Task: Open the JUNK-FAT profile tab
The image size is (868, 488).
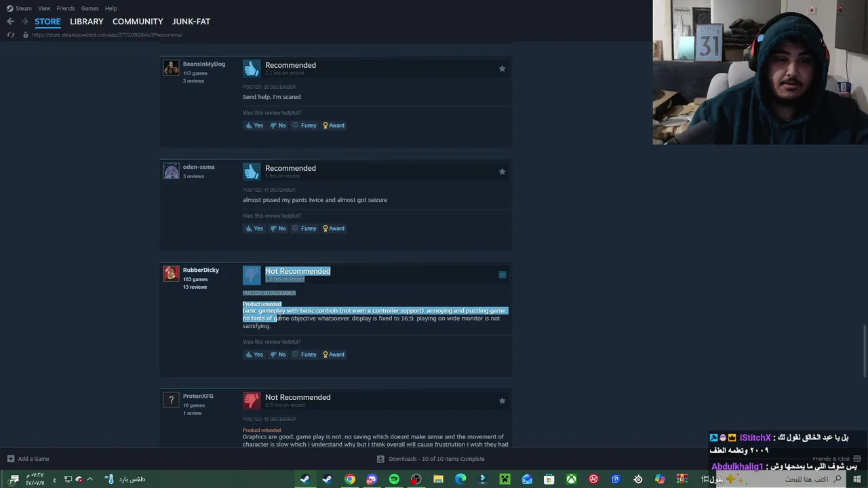Action: 191,22
